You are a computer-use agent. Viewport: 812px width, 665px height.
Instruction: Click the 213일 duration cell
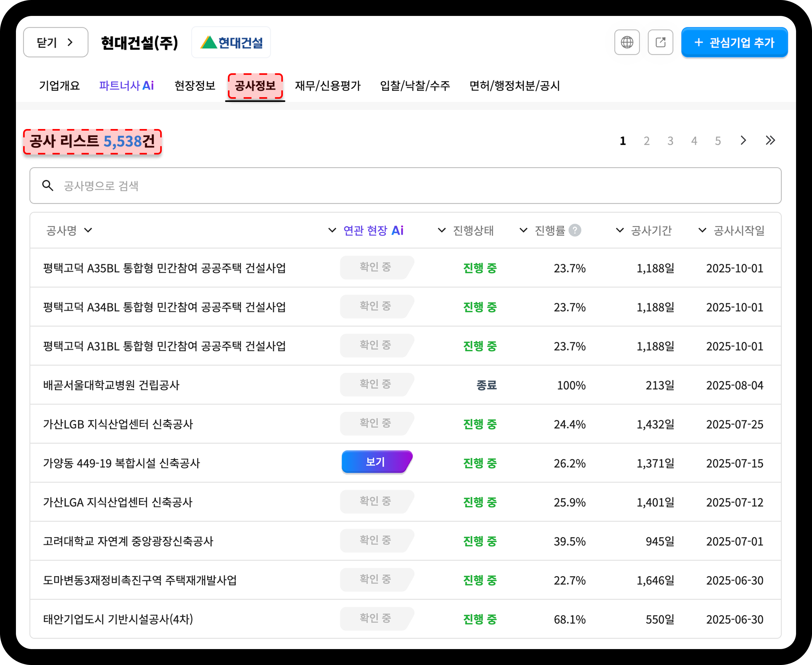[660, 385]
